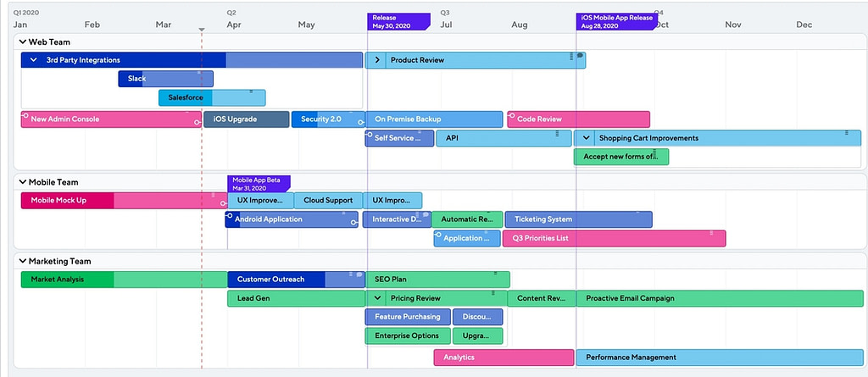Image resolution: width=868 pixels, height=377 pixels.
Task: Select the Security 2.0 bar
Action: point(328,119)
